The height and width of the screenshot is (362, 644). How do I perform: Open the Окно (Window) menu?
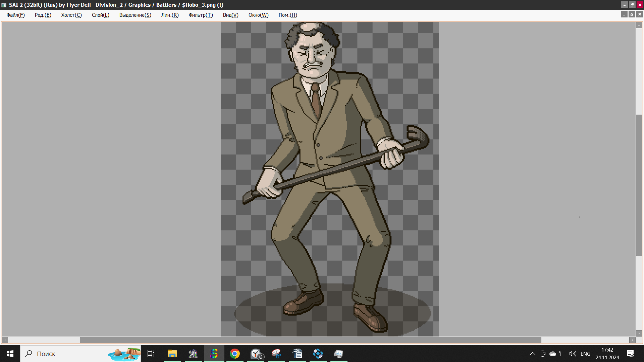click(258, 15)
